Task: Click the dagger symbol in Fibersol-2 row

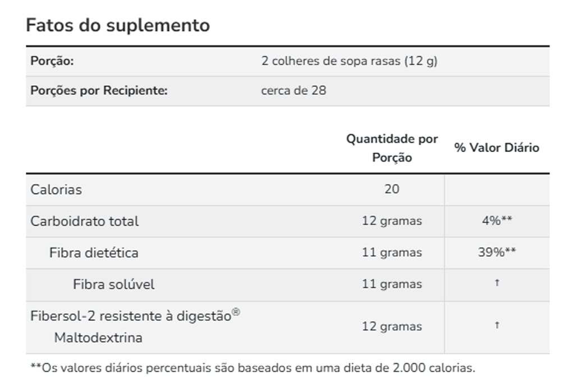Action: coord(497,326)
